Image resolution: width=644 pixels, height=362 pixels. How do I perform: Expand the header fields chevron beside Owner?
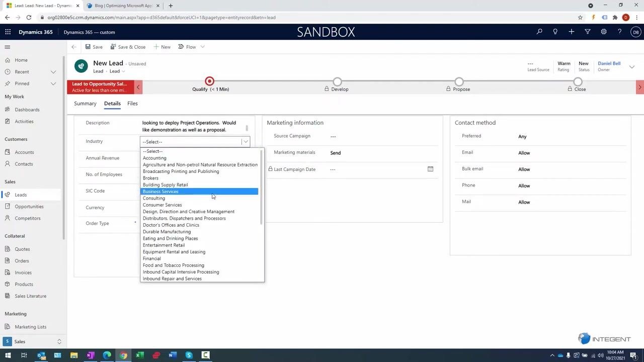coord(632,67)
